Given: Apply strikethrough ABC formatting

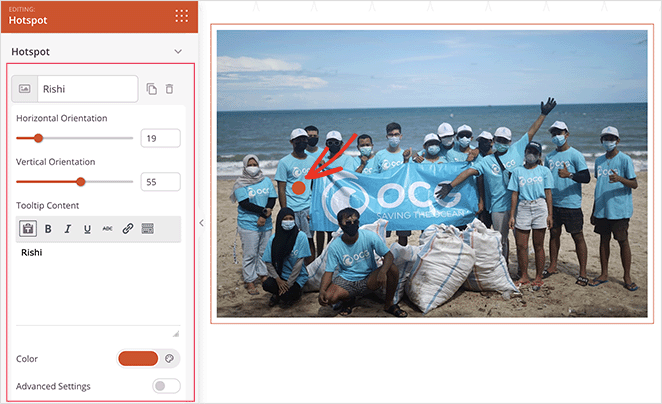Looking at the screenshot, I should [107, 229].
